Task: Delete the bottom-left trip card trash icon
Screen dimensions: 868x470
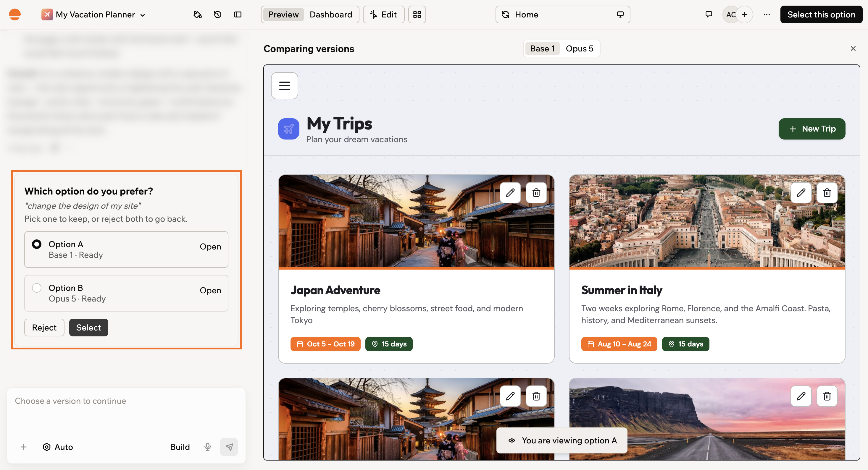Action: (x=536, y=396)
